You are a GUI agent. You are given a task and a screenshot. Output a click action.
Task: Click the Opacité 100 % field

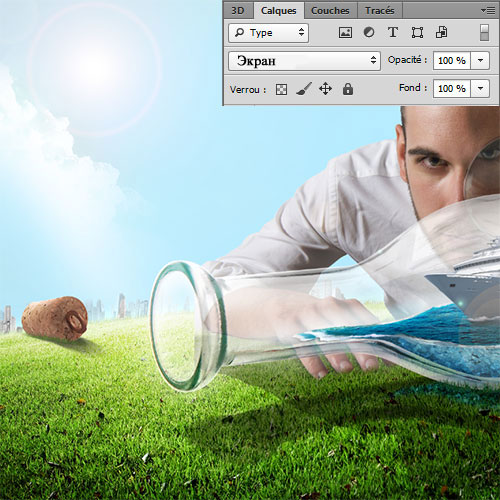click(452, 61)
